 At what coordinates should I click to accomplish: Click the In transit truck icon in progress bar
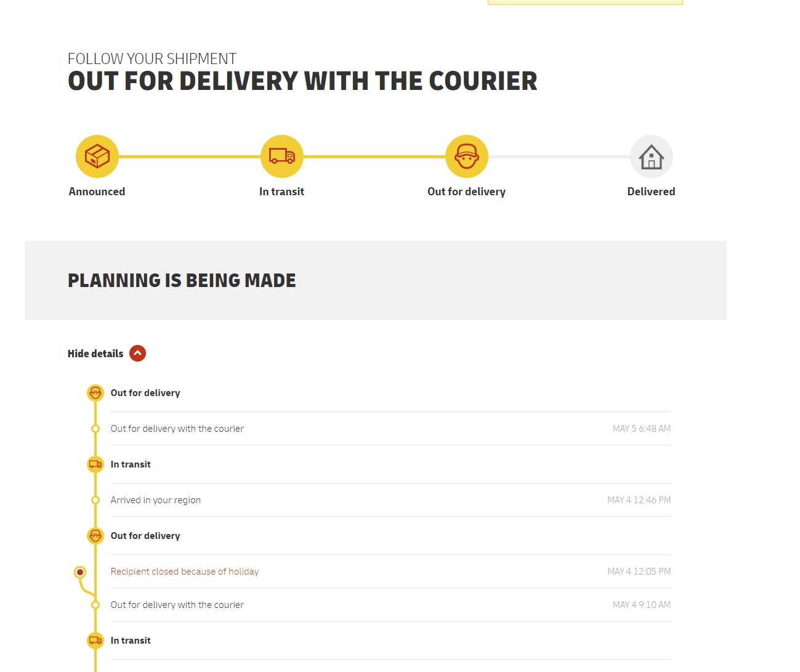click(x=282, y=156)
